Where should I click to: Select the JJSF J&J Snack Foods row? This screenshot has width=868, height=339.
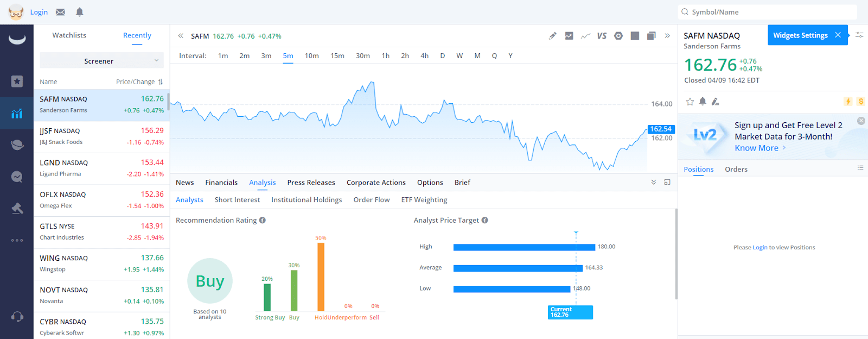tap(101, 137)
